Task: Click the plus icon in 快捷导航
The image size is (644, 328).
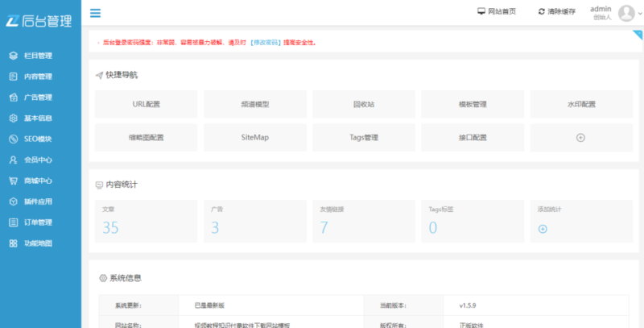Action: click(580, 138)
